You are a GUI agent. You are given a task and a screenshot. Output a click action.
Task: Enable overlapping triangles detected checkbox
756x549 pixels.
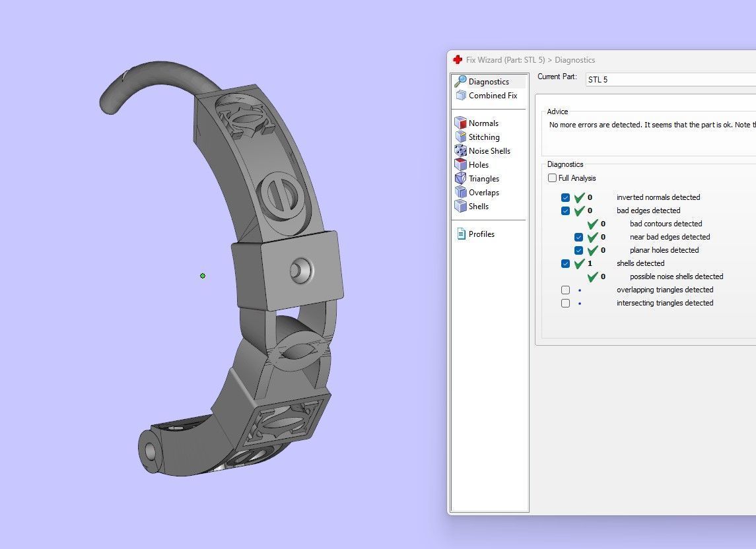tap(566, 290)
